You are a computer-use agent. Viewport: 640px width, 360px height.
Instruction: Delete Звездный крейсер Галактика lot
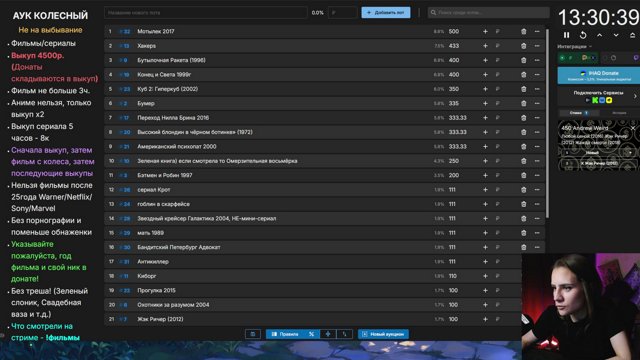[524, 218]
